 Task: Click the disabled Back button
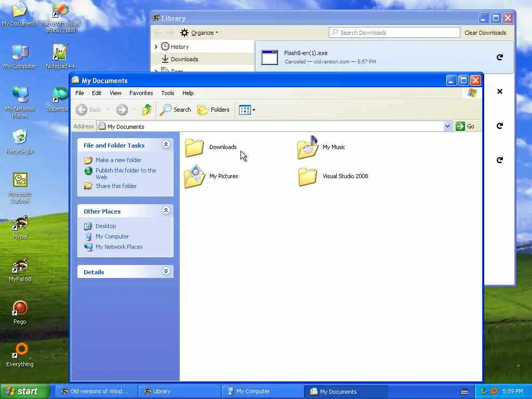(x=88, y=110)
